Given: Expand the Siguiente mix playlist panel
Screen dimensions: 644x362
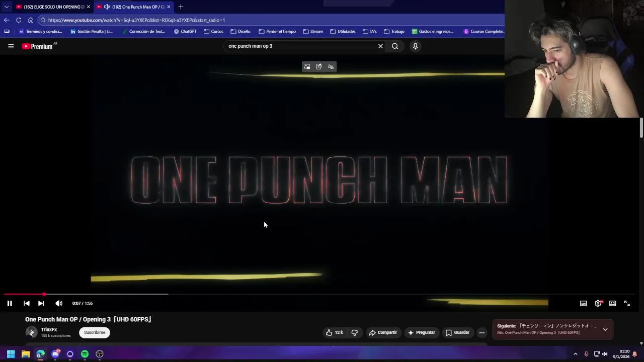Looking at the screenshot, I should point(605,329).
